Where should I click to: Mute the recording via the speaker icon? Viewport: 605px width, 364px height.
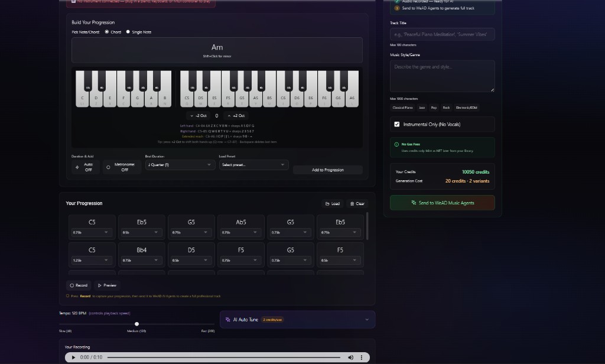(350, 357)
